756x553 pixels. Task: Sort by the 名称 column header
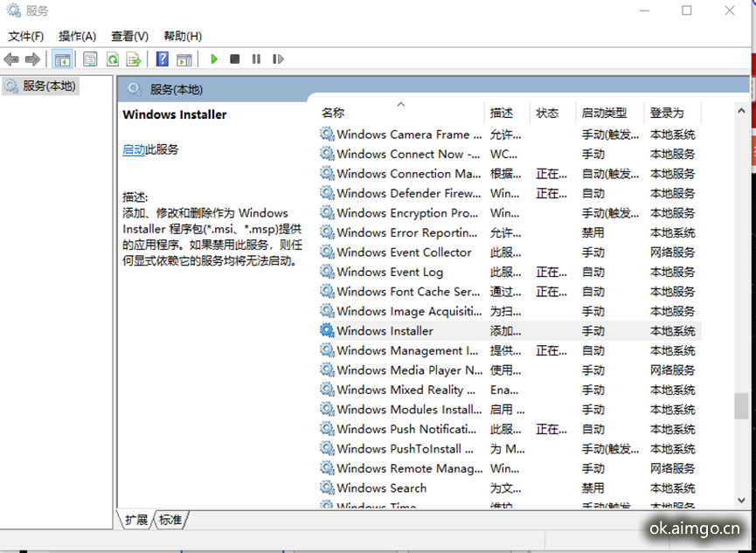(x=401, y=113)
